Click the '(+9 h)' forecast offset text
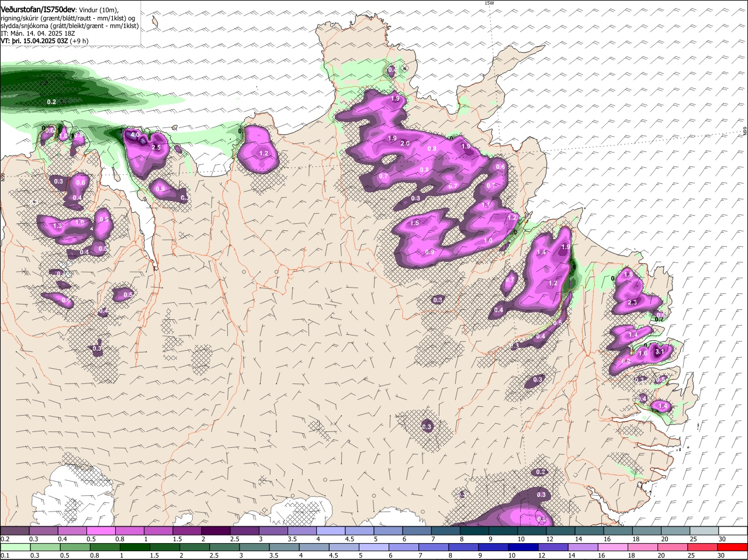Screen dimensions: 748x560 pos(79,41)
